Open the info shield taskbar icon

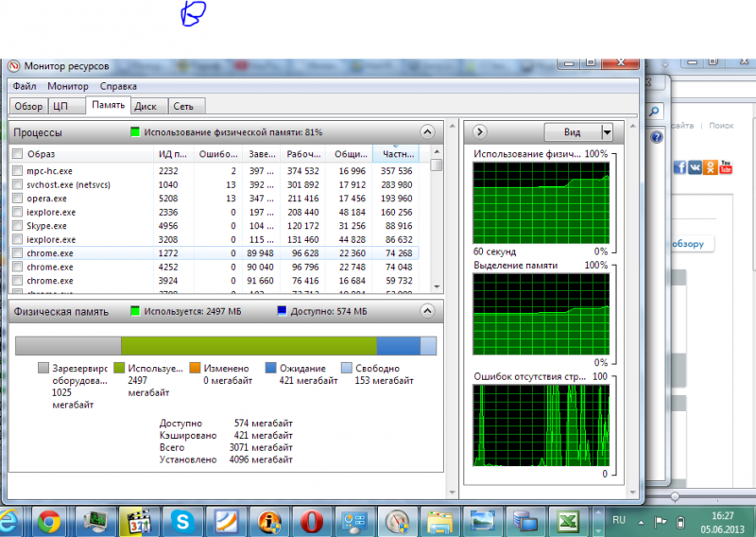269,522
